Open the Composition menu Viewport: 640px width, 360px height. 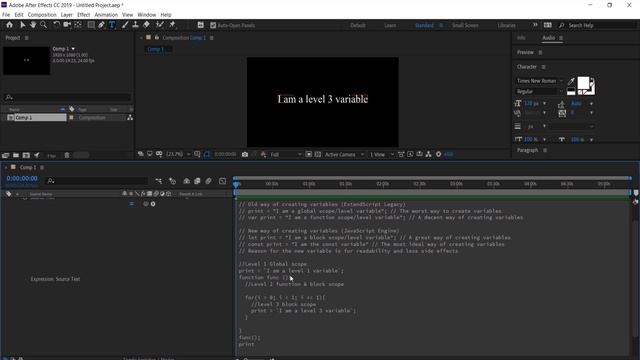[42, 15]
